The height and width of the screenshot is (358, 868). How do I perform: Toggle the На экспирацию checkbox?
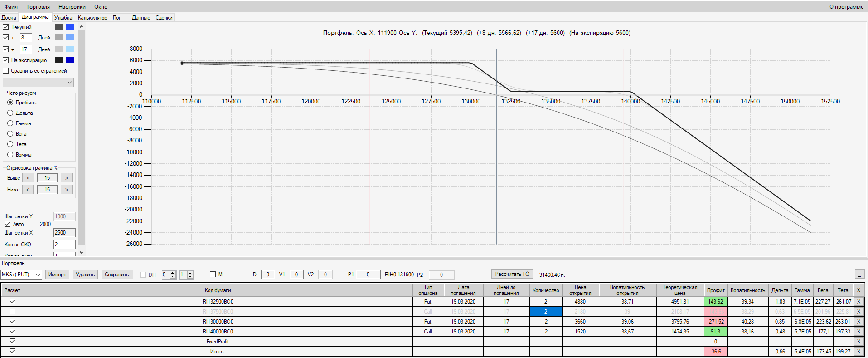click(6, 60)
